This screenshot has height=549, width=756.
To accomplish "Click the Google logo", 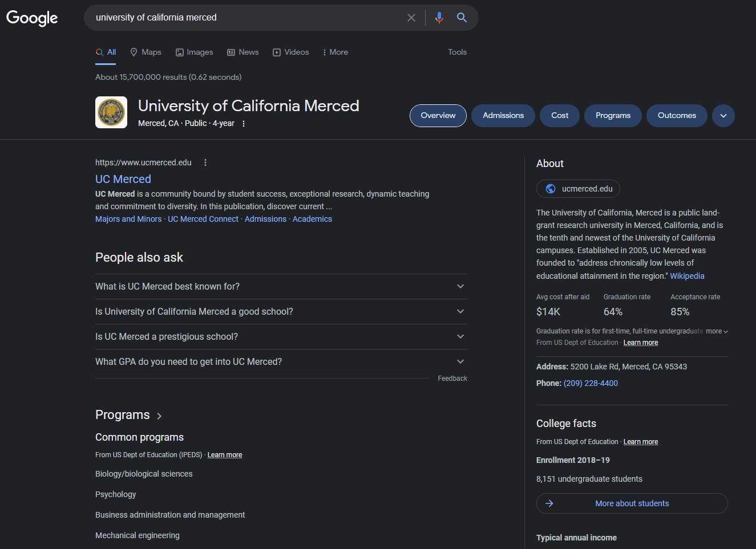I will (32, 18).
